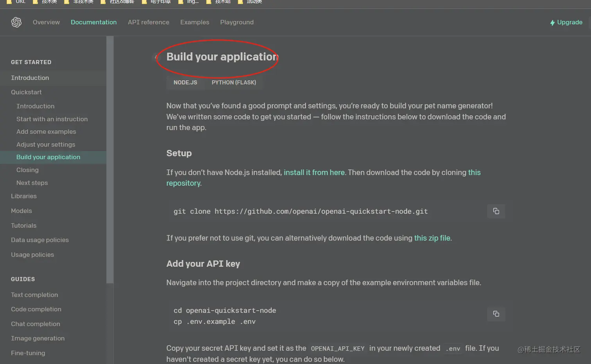Click the URL bookmark folder
591x364 pixels.
tap(16, 2)
